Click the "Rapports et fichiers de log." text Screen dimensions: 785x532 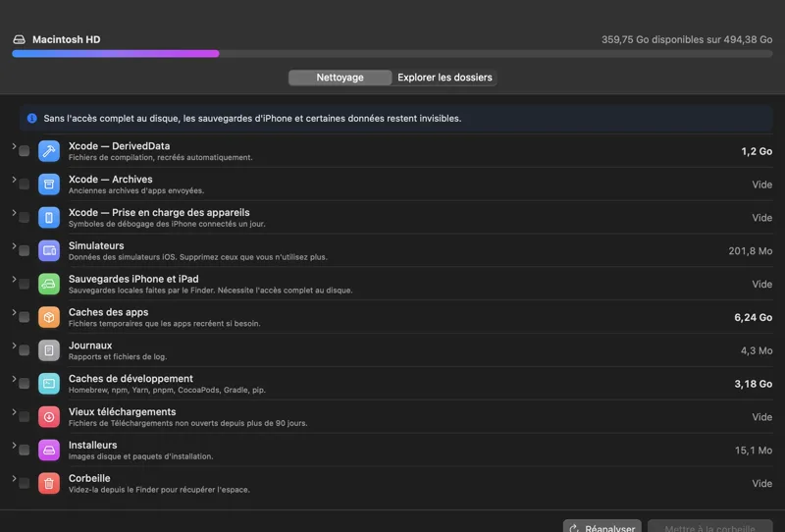(x=118, y=356)
